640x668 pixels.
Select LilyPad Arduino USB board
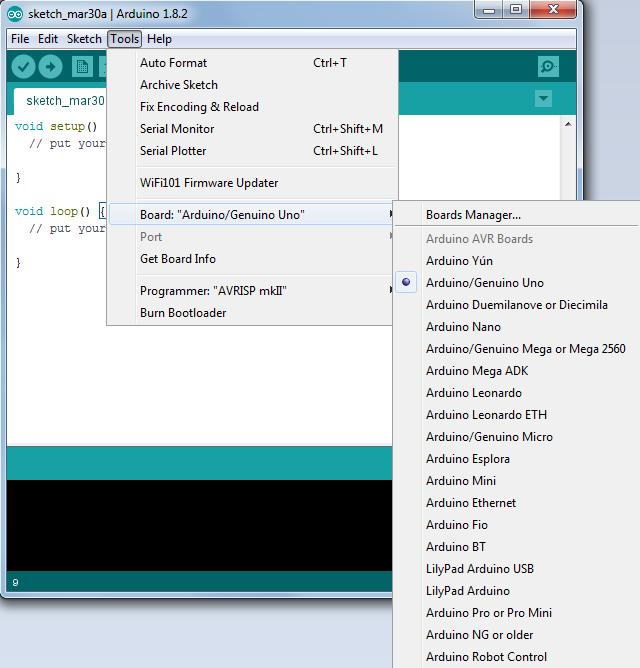click(x=517, y=569)
